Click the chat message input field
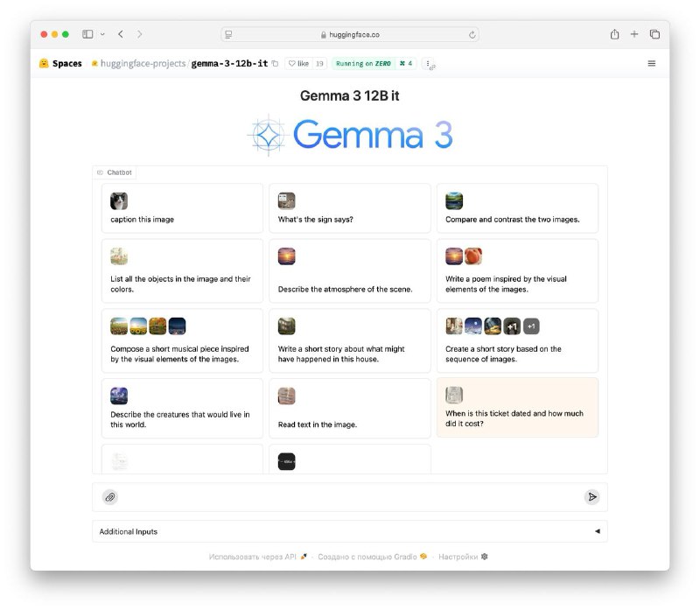 coord(351,497)
